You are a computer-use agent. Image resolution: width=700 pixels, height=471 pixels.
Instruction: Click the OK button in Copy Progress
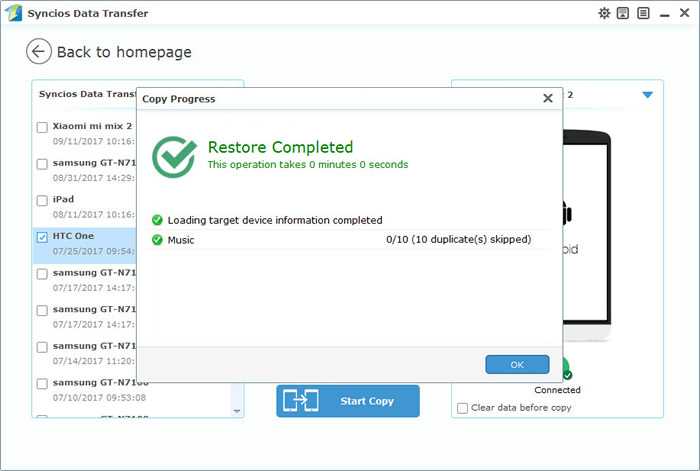(x=517, y=364)
